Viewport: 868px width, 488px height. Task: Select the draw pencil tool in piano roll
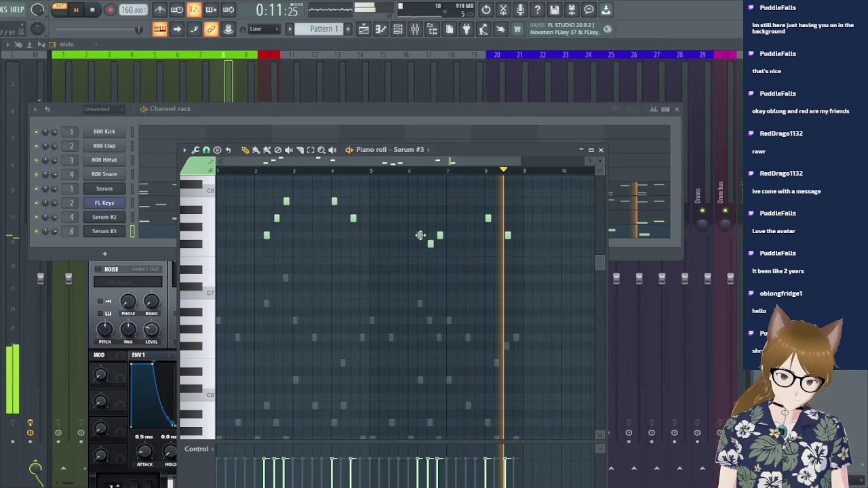pyautogui.click(x=245, y=150)
